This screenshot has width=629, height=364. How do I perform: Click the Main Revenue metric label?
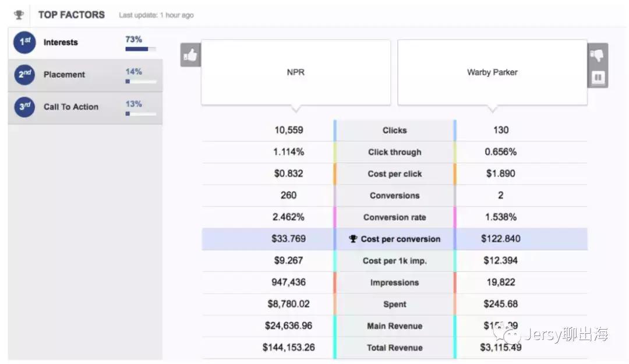pyautogui.click(x=395, y=326)
